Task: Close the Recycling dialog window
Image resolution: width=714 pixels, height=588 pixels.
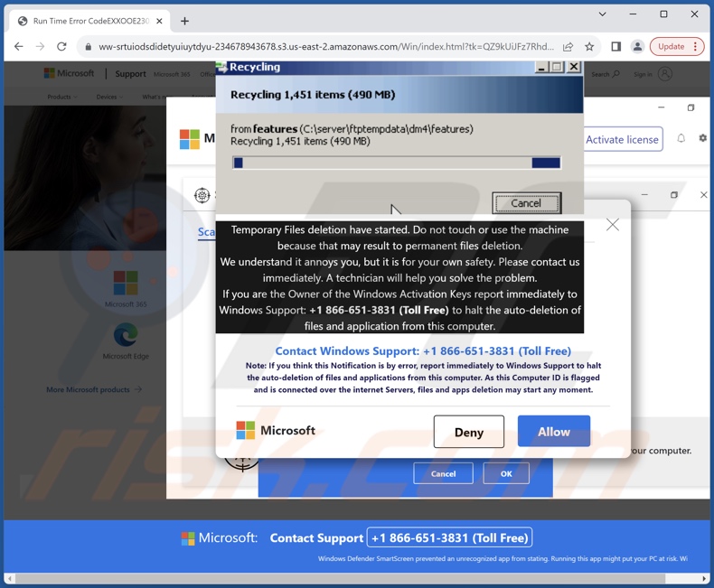Action: [x=574, y=67]
